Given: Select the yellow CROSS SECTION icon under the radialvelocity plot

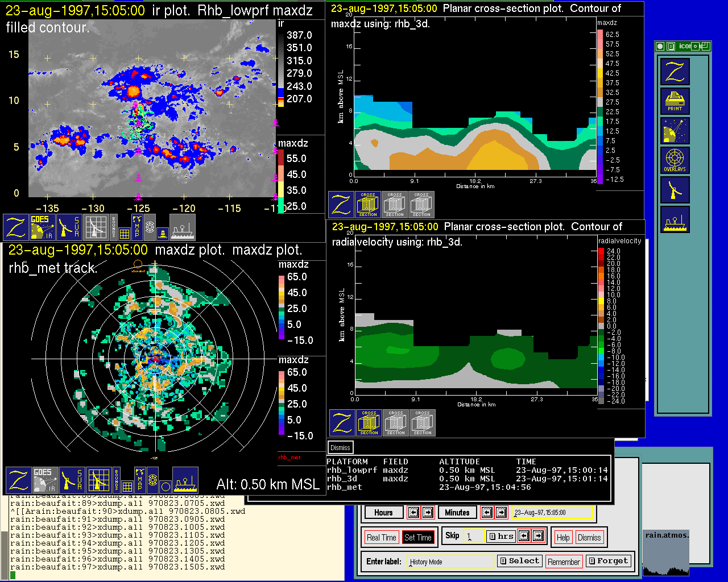Looking at the screenshot, I should pos(369,423).
